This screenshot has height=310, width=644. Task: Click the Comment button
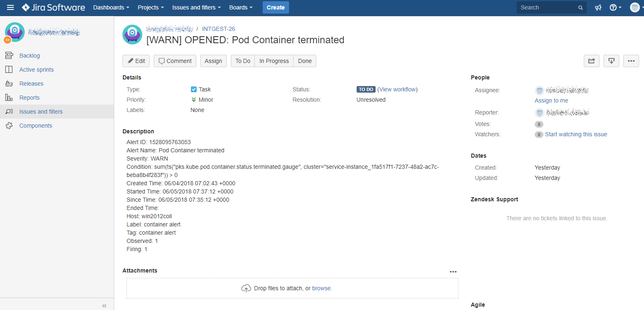[175, 61]
